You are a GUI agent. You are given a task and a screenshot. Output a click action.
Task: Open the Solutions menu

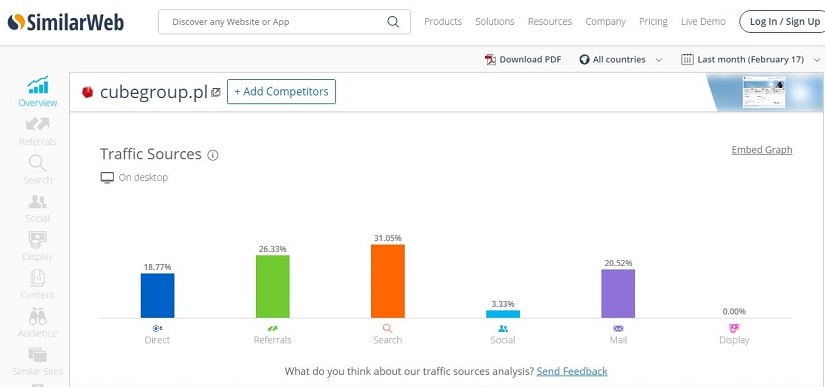[495, 22]
